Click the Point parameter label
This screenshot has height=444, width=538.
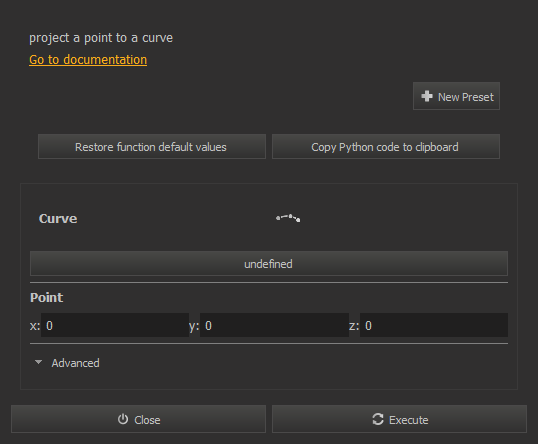(46, 297)
